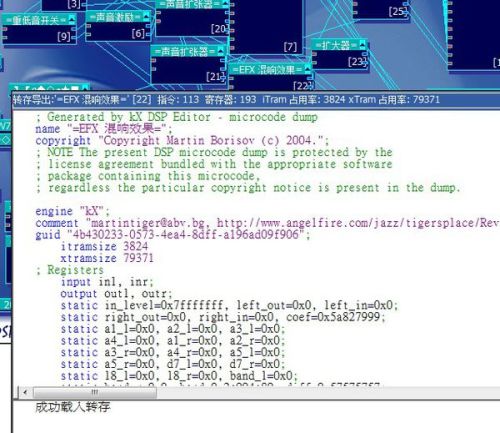Click the arrow icon on 声音激励 module
This screenshot has height=433, width=500.
[x=146, y=16]
